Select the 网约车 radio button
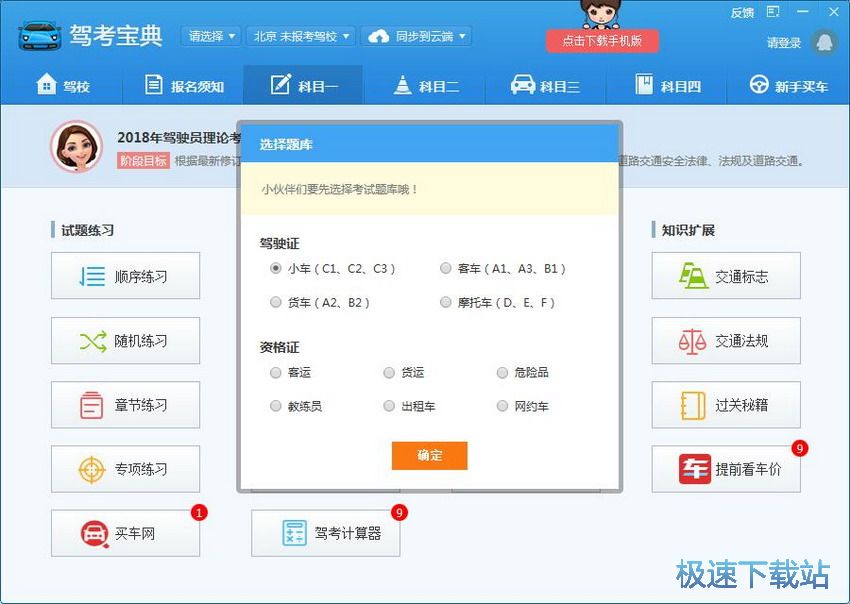 (x=502, y=406)
